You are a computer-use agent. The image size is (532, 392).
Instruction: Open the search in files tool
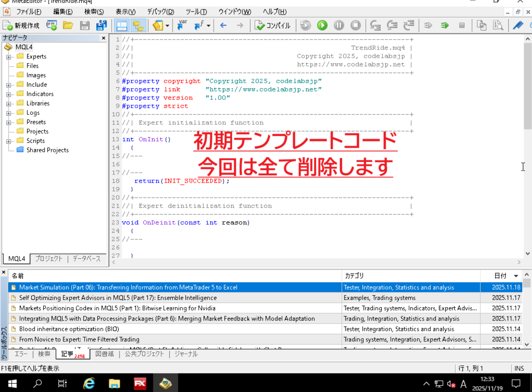click(498, 25)
